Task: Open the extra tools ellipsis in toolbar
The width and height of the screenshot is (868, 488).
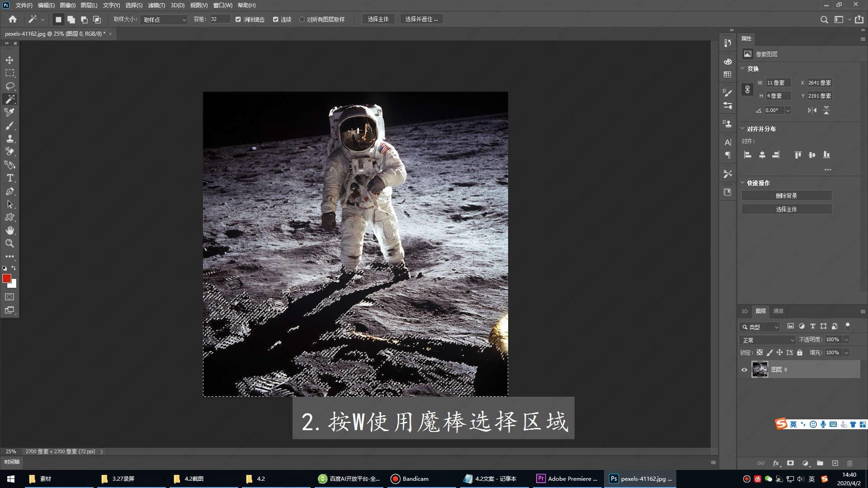Action: (9, 256)
